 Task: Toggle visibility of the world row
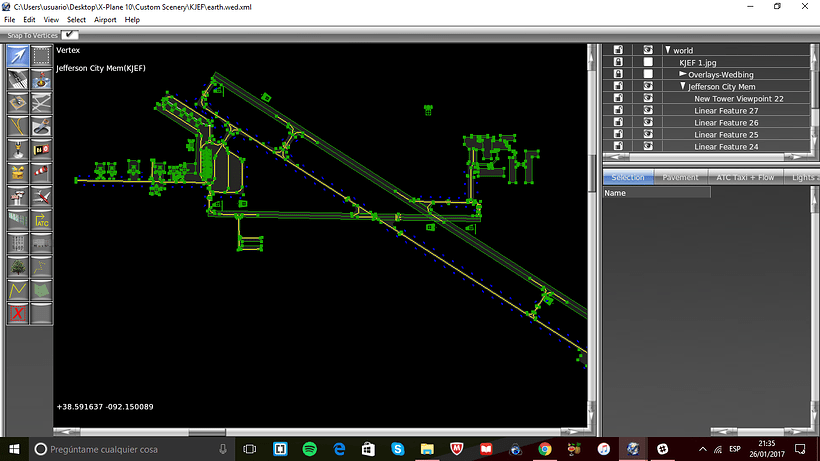pos(648,50)
